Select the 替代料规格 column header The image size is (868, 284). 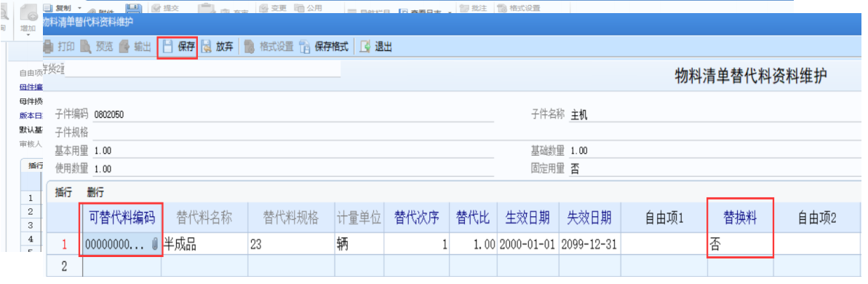291,218
